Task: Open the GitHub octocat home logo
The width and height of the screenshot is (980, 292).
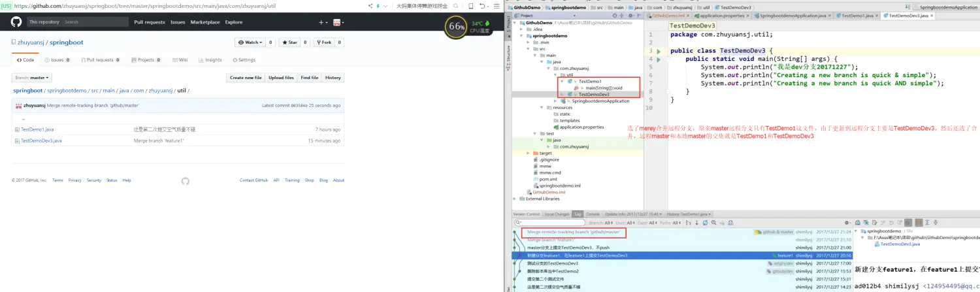Action: click(x=17, y=22)
